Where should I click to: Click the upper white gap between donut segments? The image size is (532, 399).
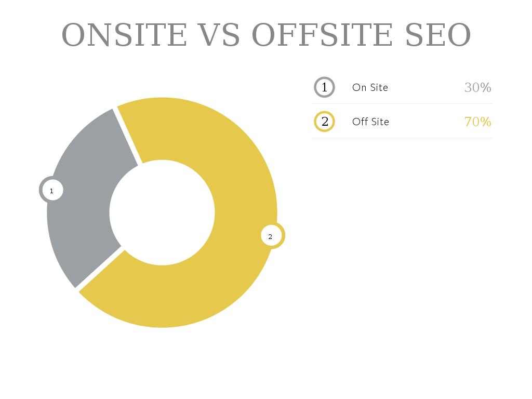click(x=127, y=135)
